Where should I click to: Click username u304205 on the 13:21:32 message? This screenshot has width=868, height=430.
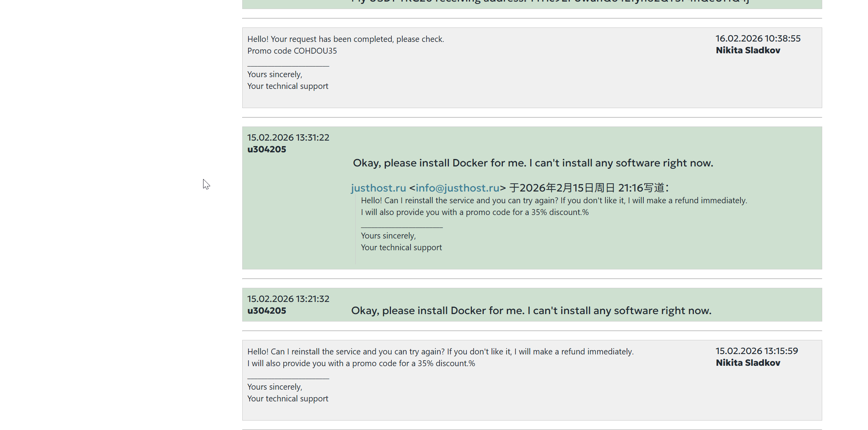pyautogui.click(x=267, y=311)
